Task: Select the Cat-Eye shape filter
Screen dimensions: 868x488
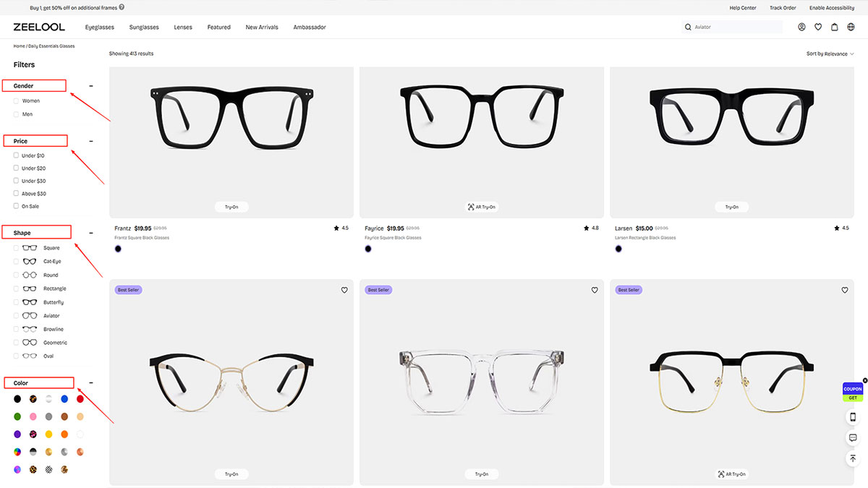Action: [x=17, y=262]
